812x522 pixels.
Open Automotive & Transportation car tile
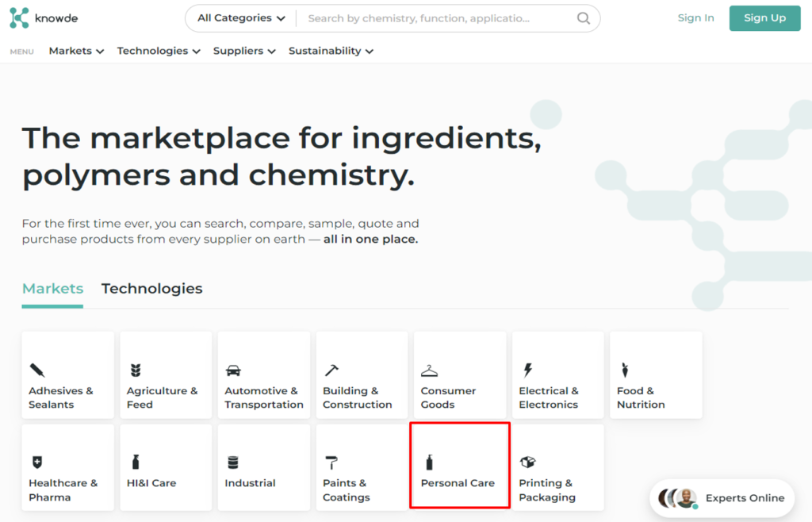pyautogui.click(x=264, y=375)
